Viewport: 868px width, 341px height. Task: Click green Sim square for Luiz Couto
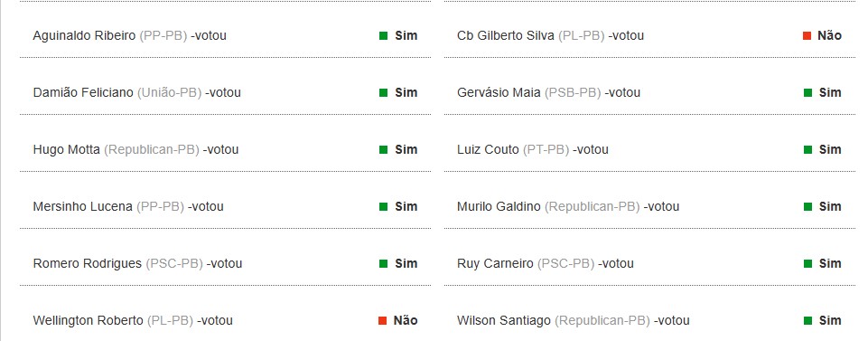pos(807,150)
